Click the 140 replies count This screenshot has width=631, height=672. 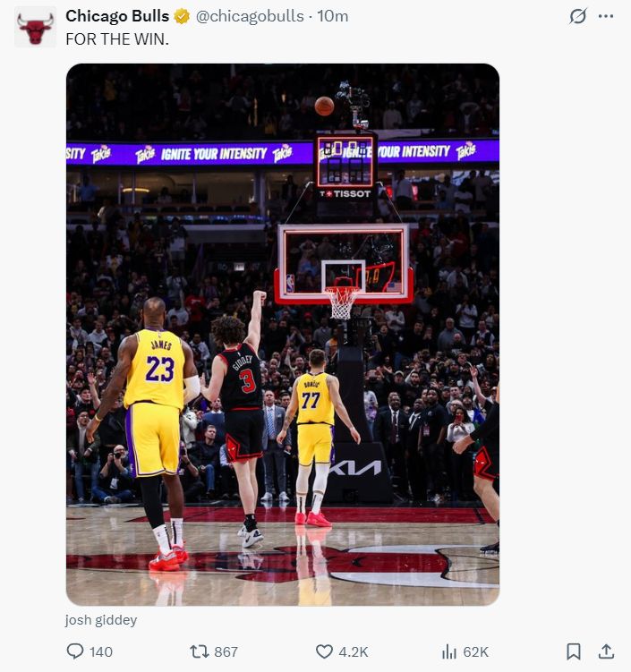coord(101,651)
